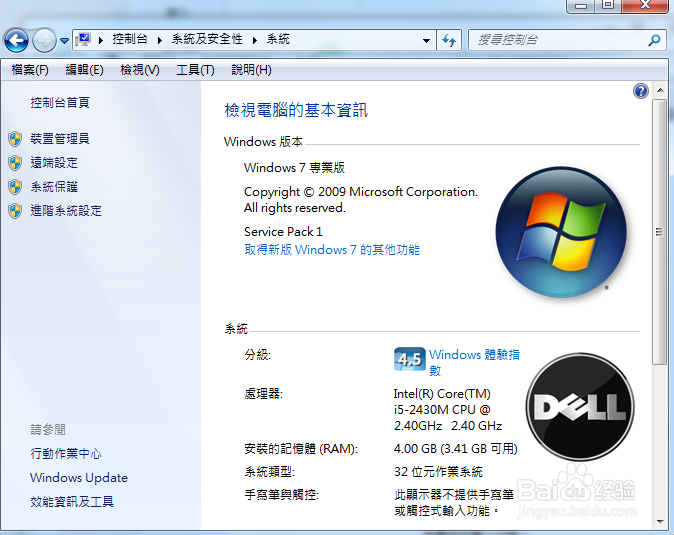Maximize the window

[608, 6]
